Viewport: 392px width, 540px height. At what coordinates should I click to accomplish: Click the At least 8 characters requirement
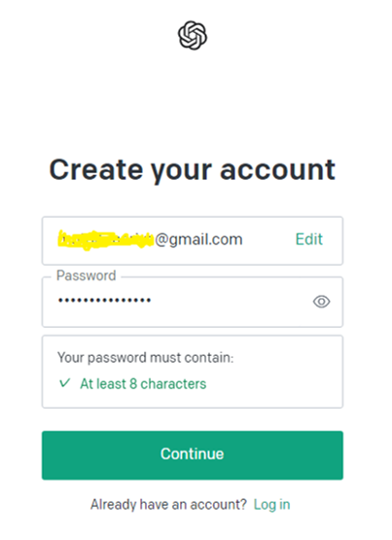coord(143,383)
